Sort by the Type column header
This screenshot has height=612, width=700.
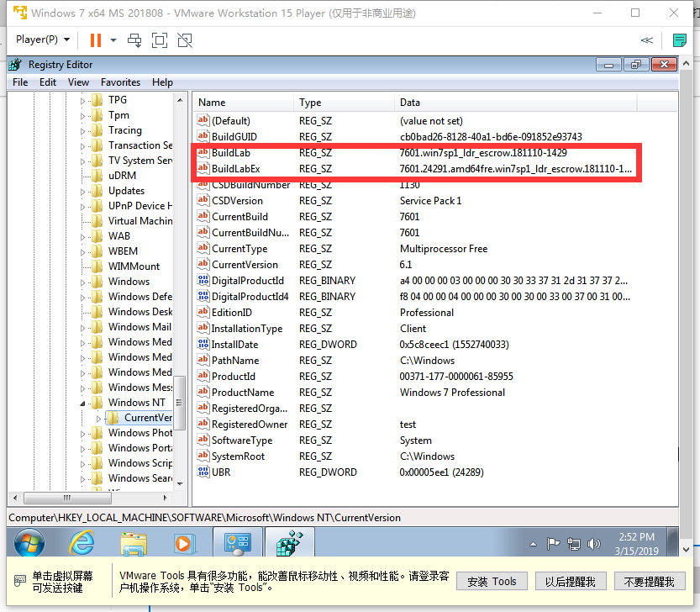pyautogui.click(x=345, y=103)
